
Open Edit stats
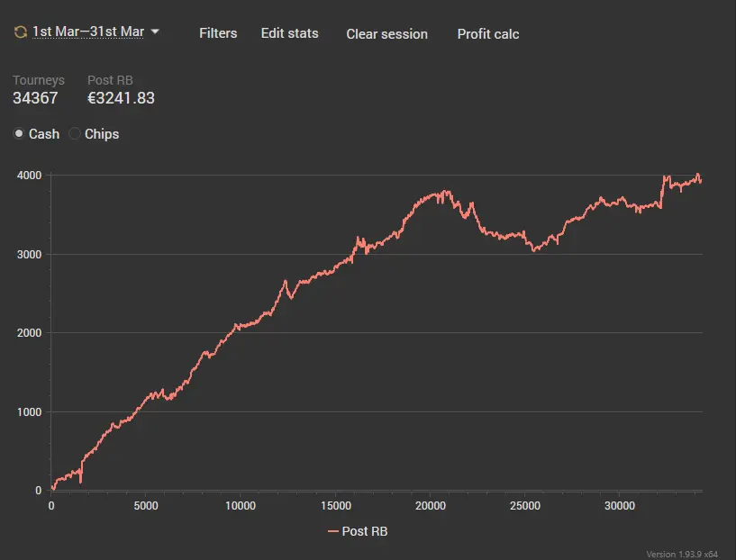click(x=289, y=33)
